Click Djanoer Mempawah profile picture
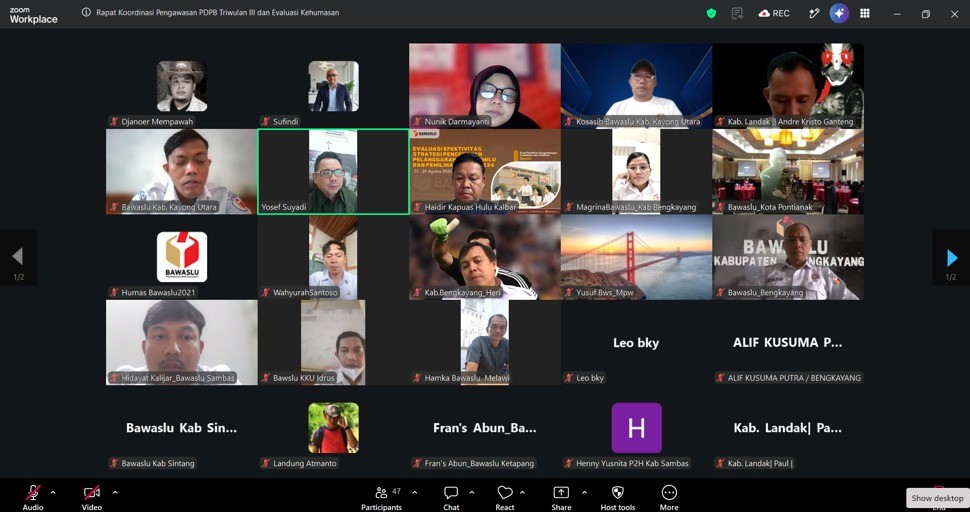The image size is (970, 512). coord(182,86)
